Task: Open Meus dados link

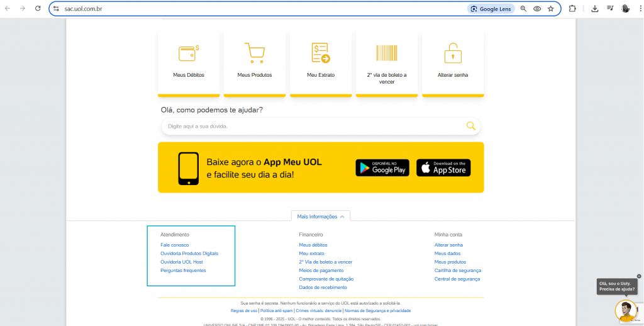Action: (x=447, y=254)
